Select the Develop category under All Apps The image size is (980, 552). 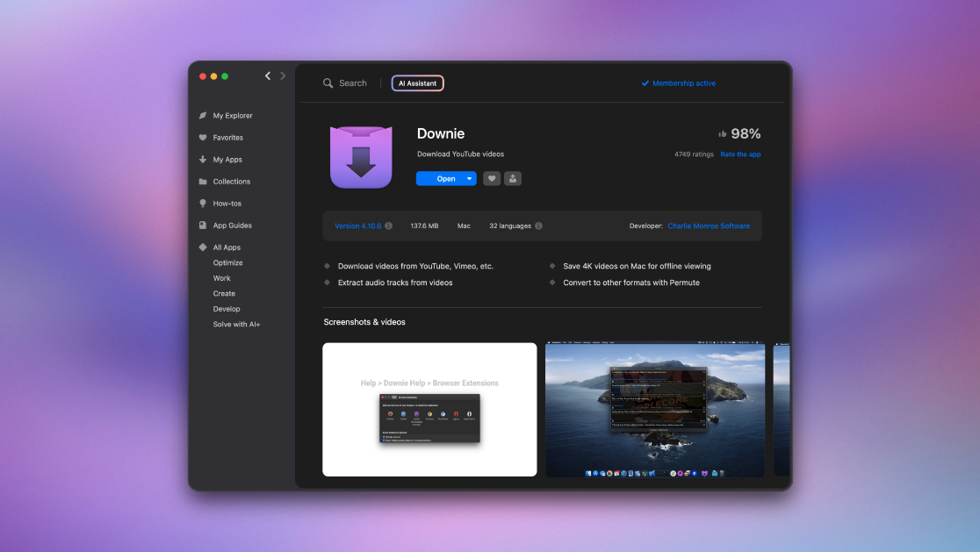(227, 308)
